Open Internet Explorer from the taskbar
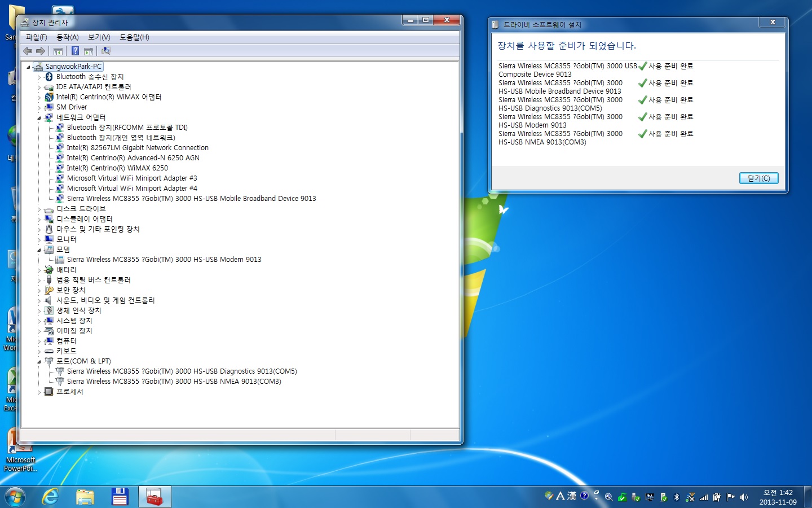Screen dimensions: 812x508 51,497
